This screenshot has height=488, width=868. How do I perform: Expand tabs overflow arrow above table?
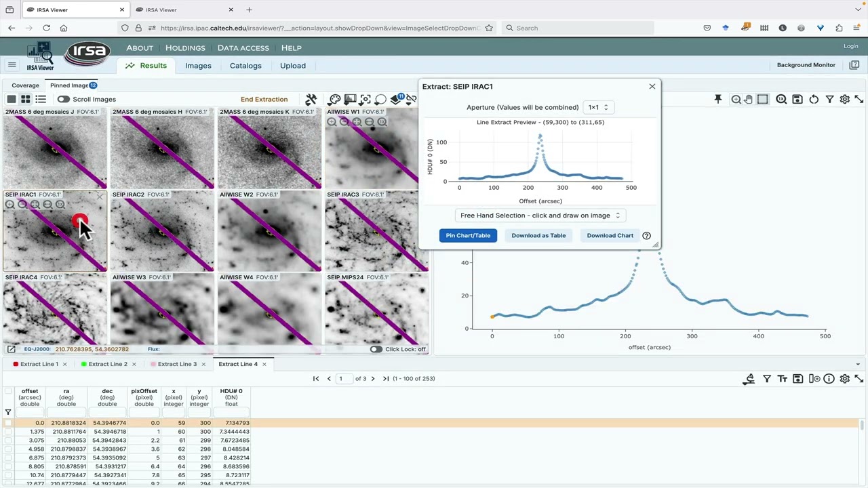[858, 365]
